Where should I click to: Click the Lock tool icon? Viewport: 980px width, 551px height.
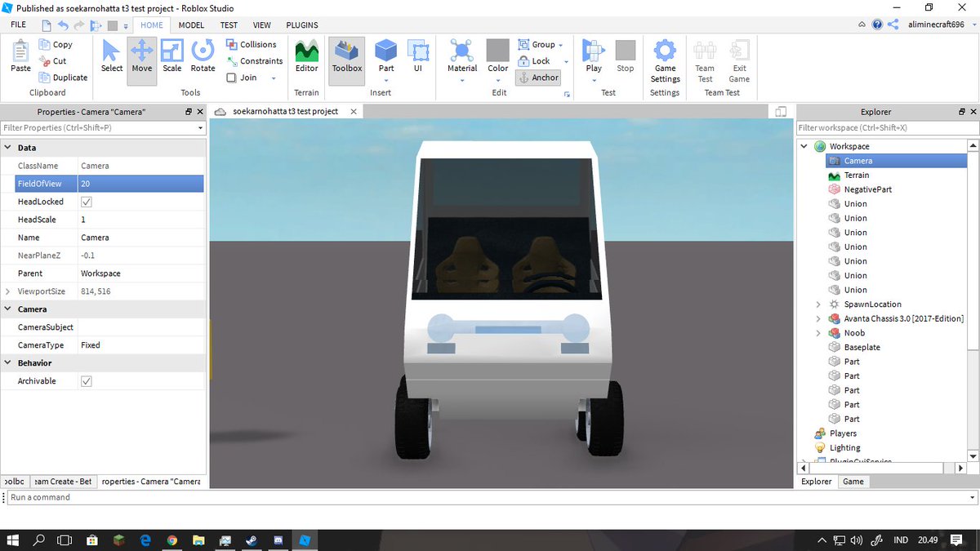[x=524, y=61]
